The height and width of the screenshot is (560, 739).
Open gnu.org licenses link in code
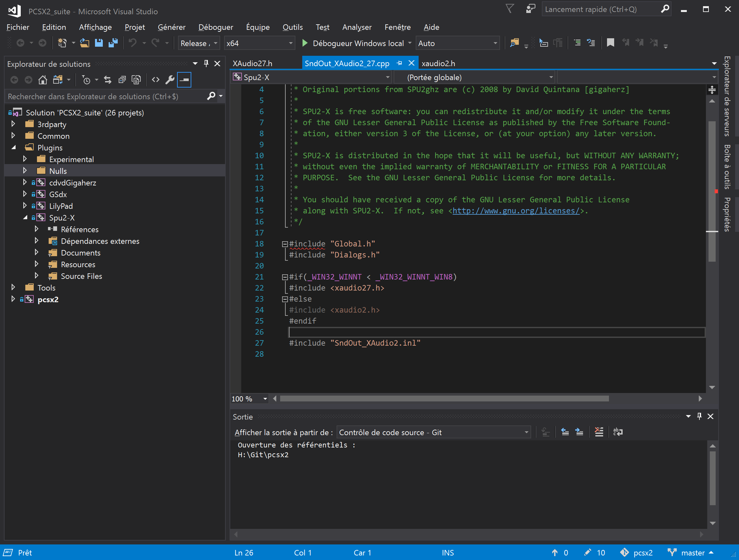516,211
